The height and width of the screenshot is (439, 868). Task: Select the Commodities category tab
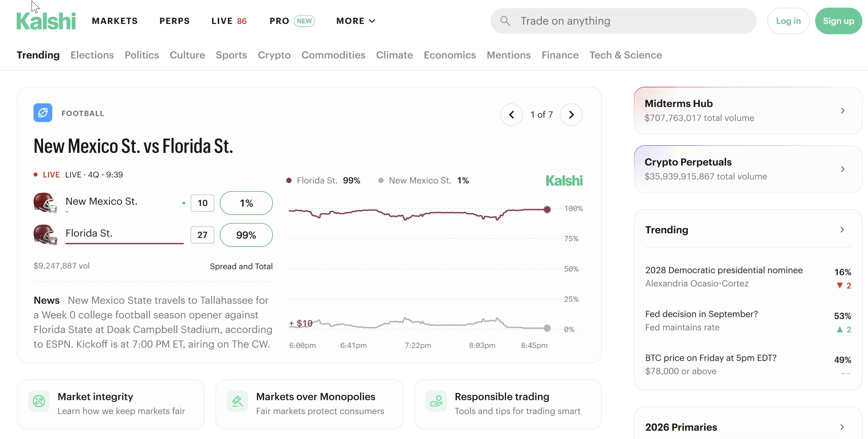pyautogui.click(x=333, y=55)
